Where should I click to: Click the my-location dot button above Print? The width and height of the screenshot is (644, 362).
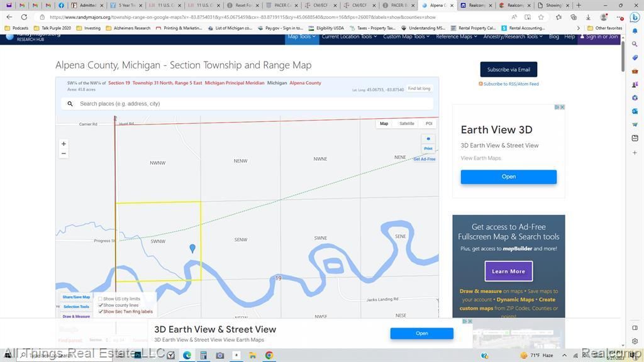(428, 139)
